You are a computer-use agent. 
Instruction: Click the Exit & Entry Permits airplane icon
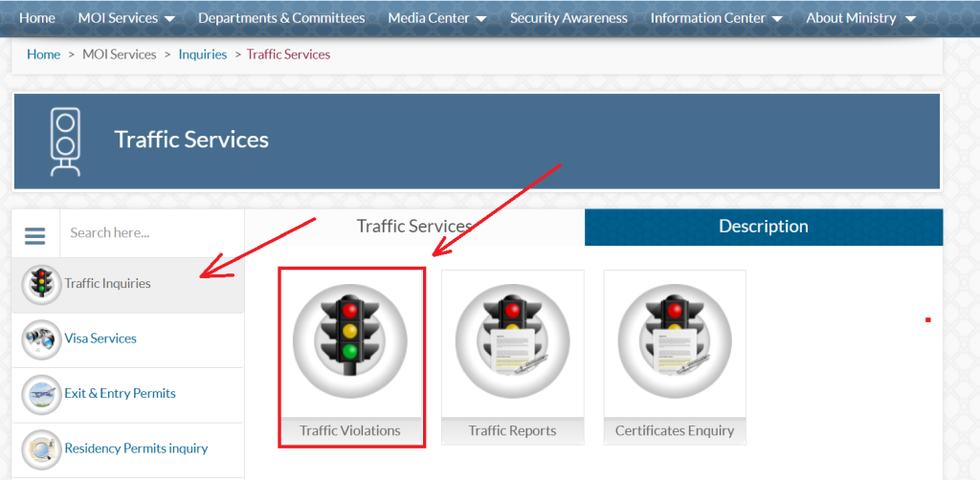pyautogui.click(x=42, y=395)
